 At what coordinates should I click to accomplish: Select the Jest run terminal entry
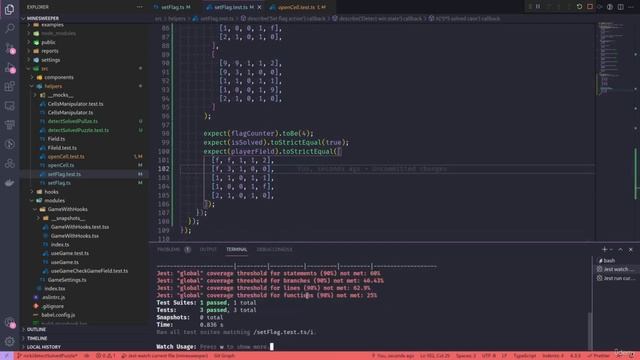[x=616, y=278]
